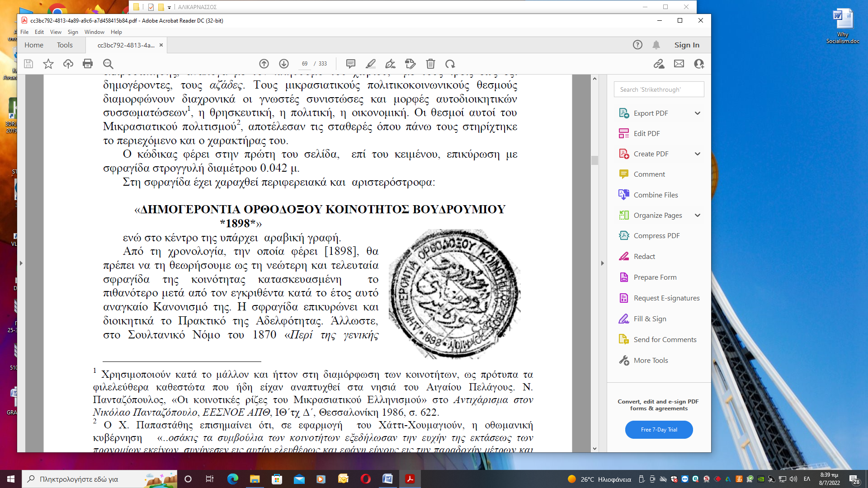
Task: Click the Share link icon
Action: tap(659, 64)
